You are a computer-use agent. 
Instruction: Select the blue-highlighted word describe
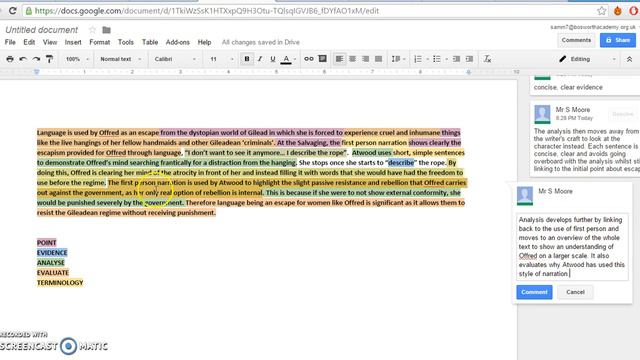(x=401, y=162)
